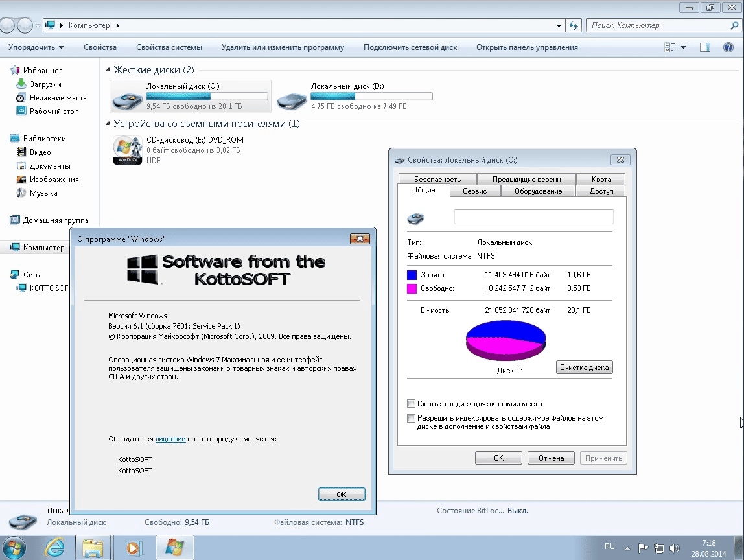Expand the Компьютер breadcrumb arrow
Screen dimensions: 744x560
point(118,26)
